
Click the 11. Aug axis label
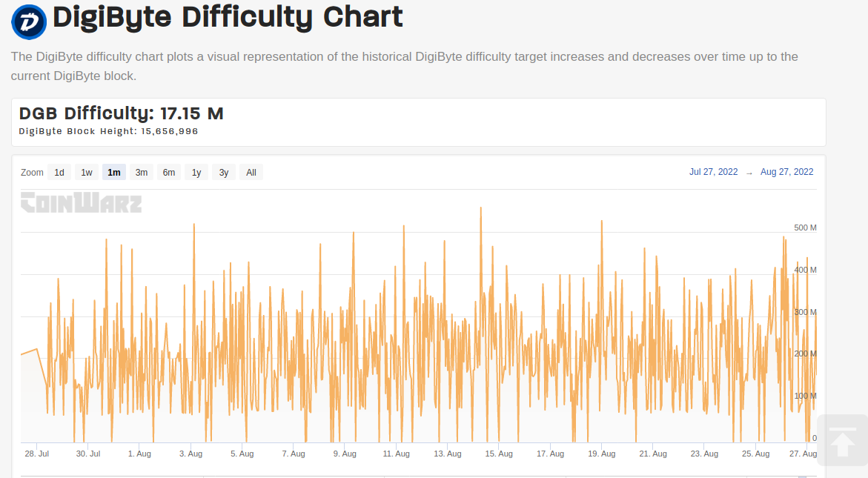(x=397, y=454)
